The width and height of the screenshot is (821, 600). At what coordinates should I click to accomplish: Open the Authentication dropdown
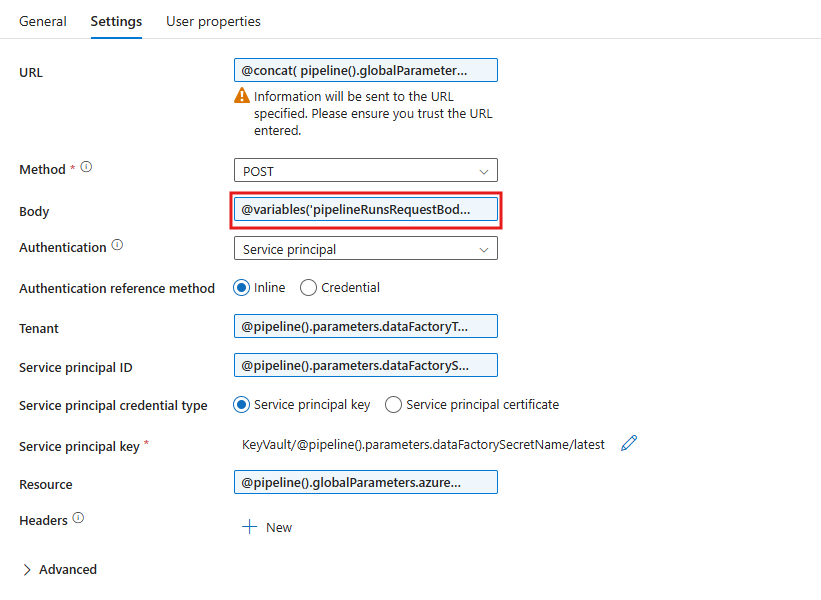pyautogui.click(x=365, y=247)
